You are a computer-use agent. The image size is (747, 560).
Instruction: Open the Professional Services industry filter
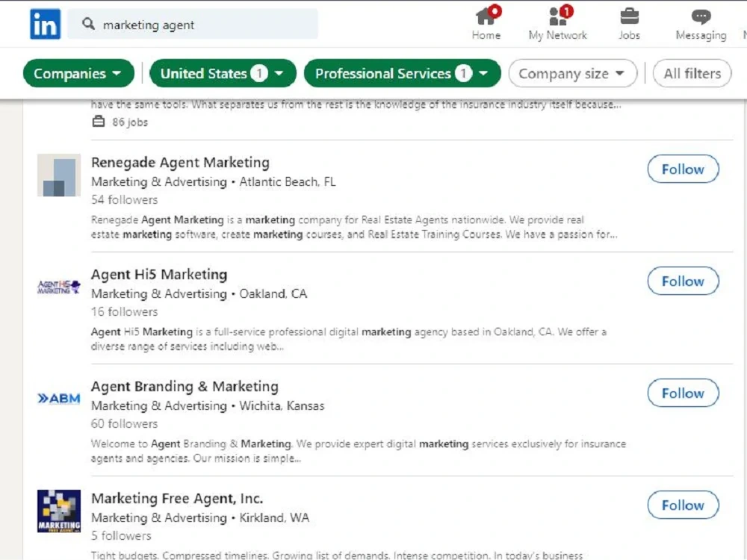click(403, 73)
